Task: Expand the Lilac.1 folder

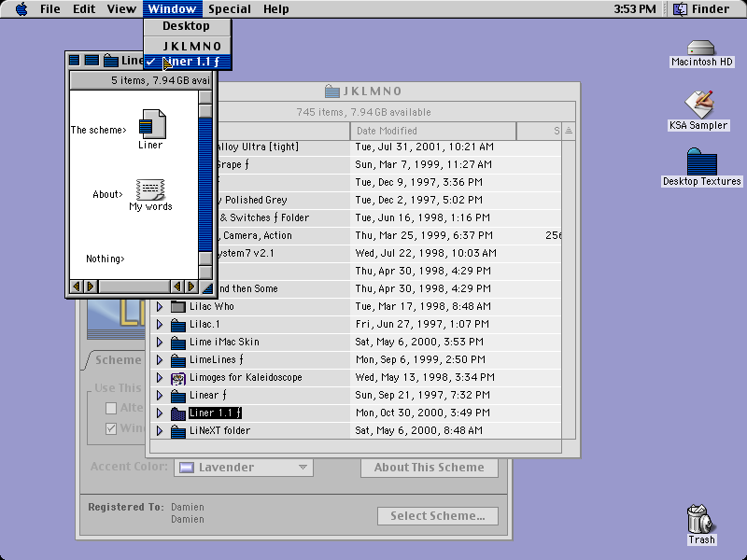Action: pos(160,324)
